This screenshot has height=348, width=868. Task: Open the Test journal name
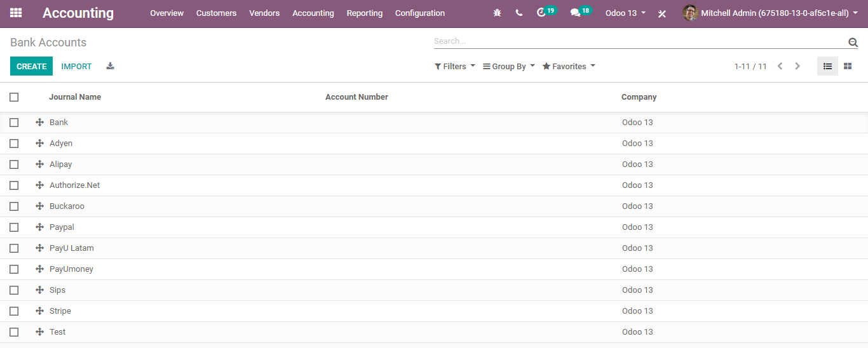57,331
